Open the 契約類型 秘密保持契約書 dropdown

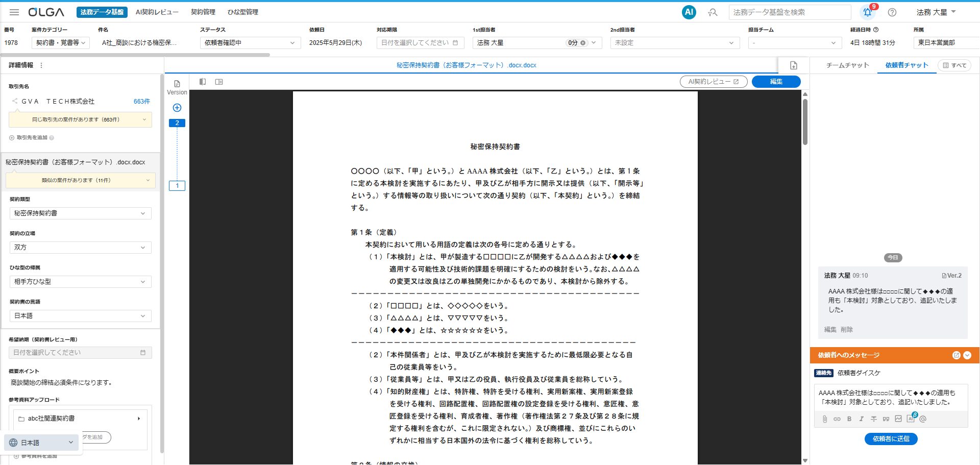pyautogui.click(x=81, y=213)
